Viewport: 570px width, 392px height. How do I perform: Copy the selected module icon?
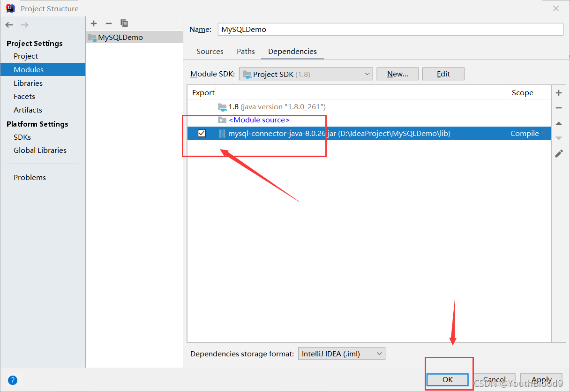click(124, 23)
